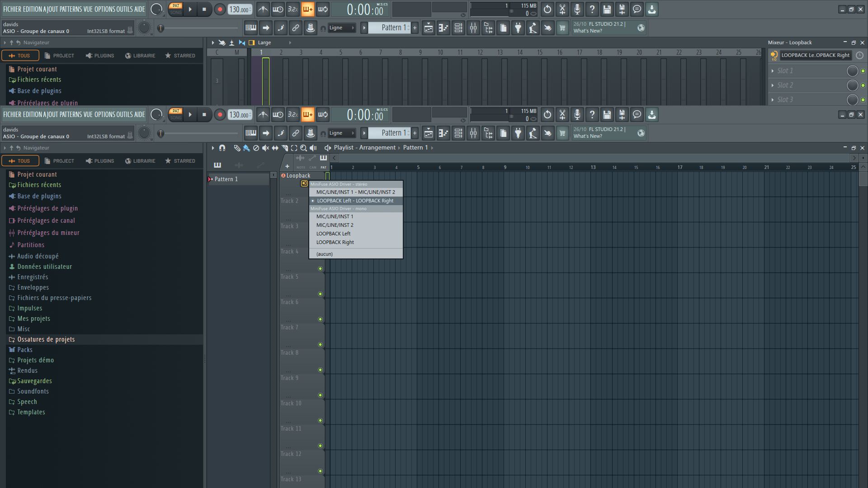Image resolution: width=868 pixels, height=488 pixels.
Task: Disable mixer Slot 1 with its green LED
Action: tap(863, 71)
